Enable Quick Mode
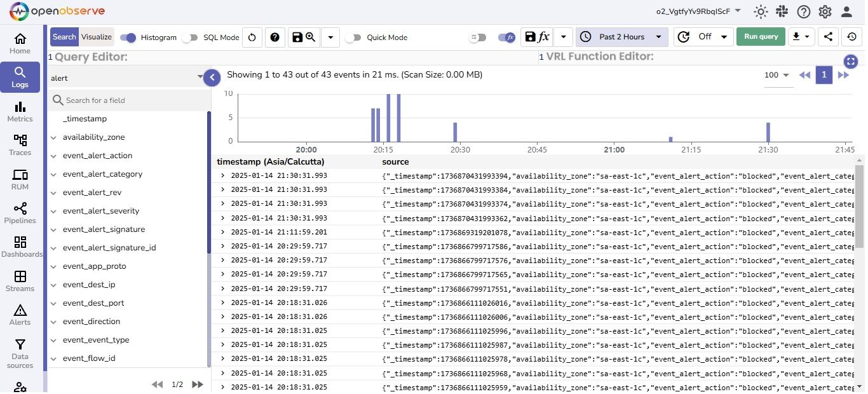The height and width of the screenshot is (394, 868). [x=353, y=37]
